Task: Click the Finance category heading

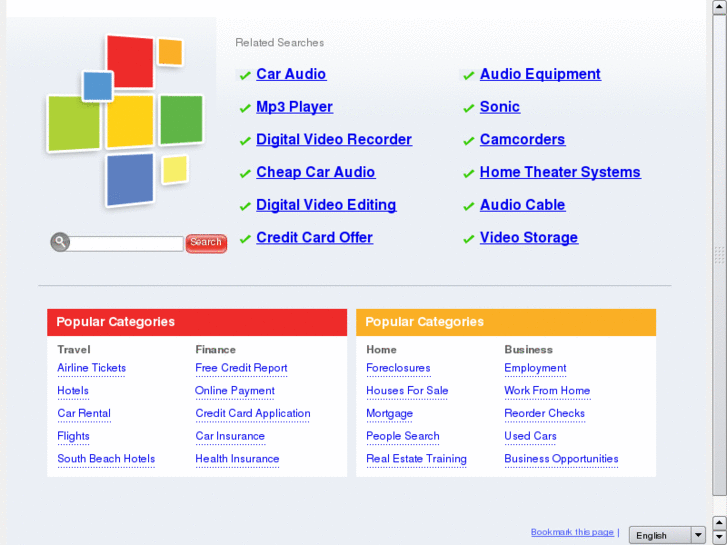Action: [216, 350]
